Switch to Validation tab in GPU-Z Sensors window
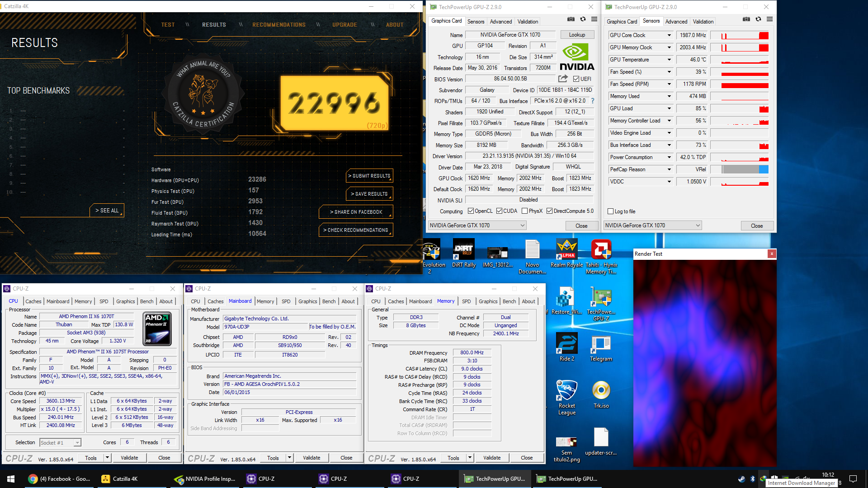This screenshot has width=868, height=488. coord(703,22)
